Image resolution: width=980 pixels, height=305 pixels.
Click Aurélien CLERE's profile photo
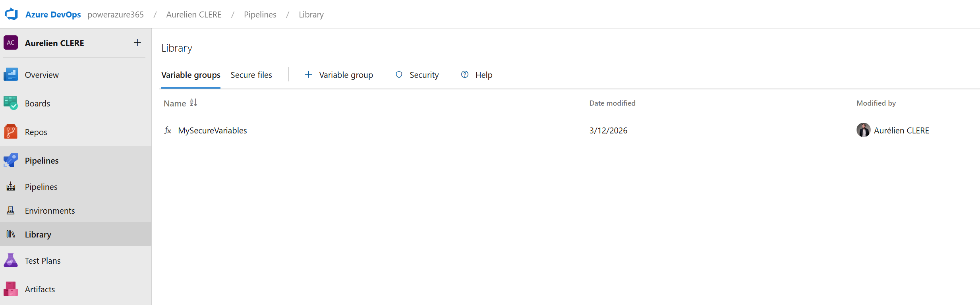[x=863, y=130]
